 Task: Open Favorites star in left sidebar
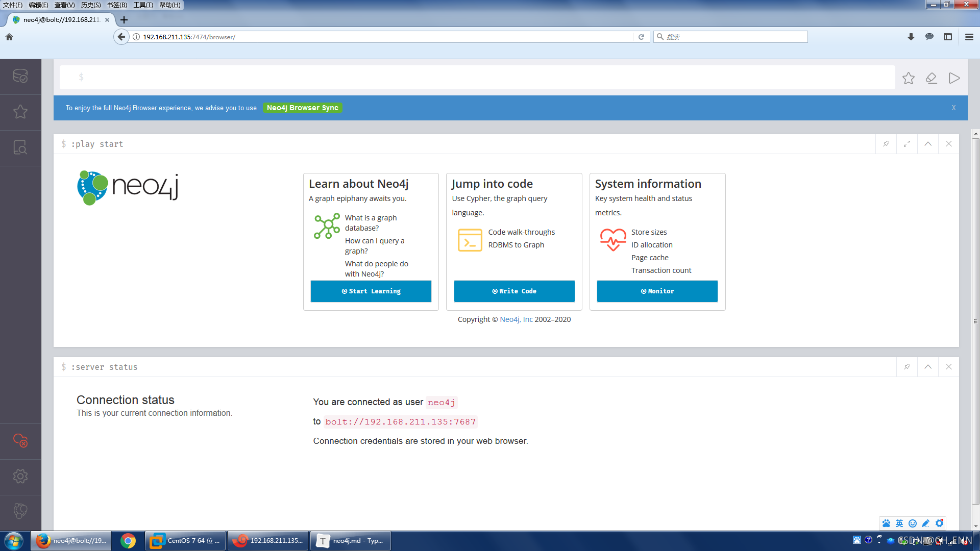(x=20, y=112)
